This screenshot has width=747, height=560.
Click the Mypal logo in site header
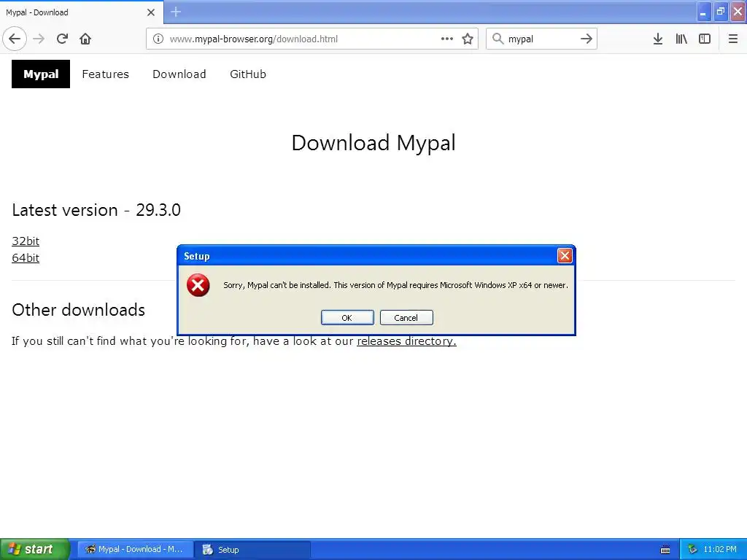(41, 74)
